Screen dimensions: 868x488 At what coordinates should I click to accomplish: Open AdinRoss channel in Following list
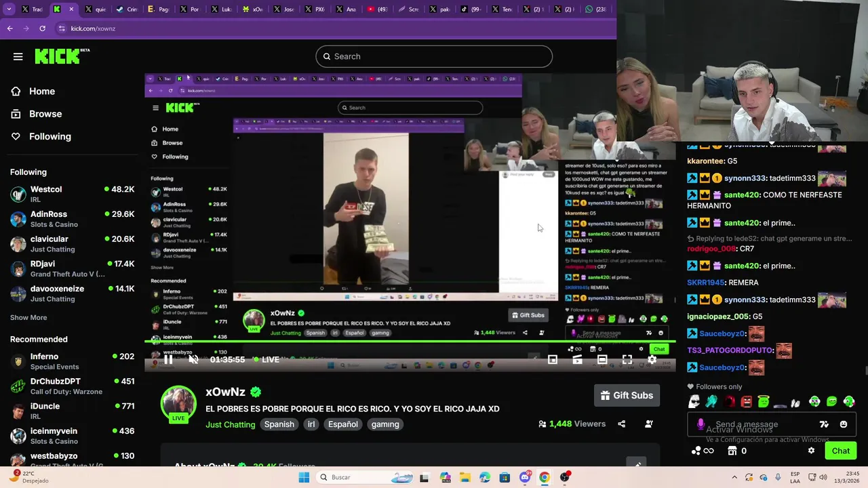(72, 219)
